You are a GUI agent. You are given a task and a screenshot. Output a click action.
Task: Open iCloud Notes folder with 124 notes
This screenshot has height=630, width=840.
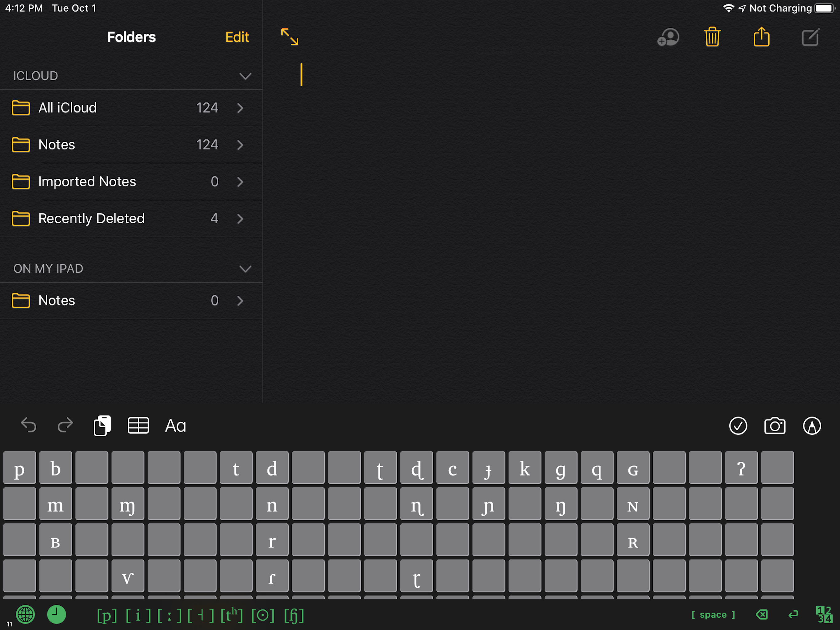pyautogui.click(x=131, y=145)
